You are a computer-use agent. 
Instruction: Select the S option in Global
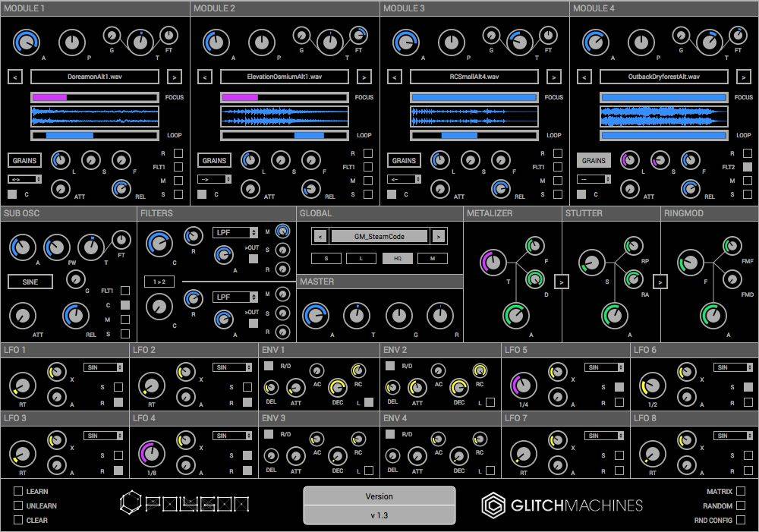coord(326,258)
